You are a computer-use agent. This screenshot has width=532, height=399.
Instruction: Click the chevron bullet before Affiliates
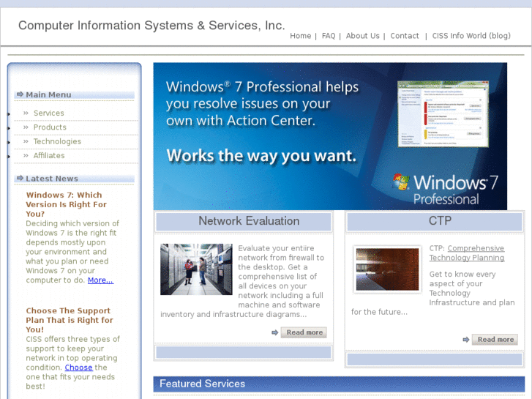(x=26, y=155)
